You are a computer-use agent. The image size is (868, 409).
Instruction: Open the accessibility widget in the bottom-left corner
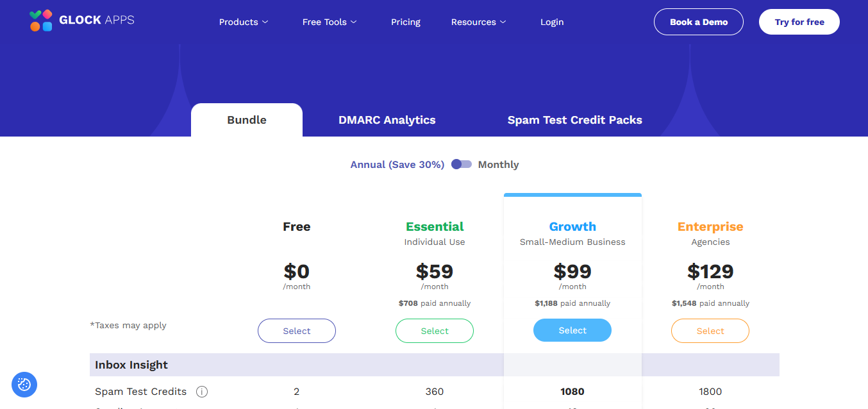tap(24, 385)
